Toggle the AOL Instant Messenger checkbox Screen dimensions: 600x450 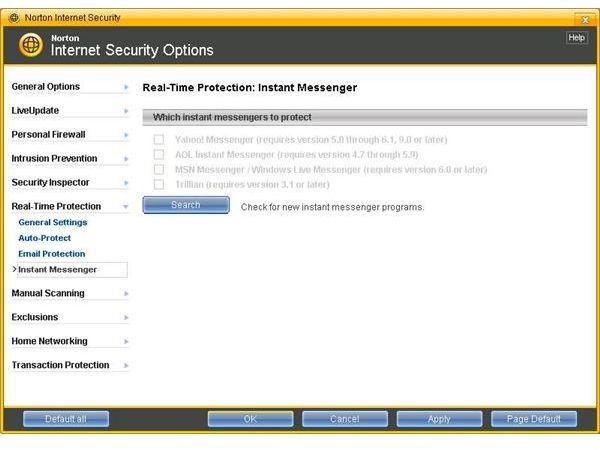coord(159,154)
